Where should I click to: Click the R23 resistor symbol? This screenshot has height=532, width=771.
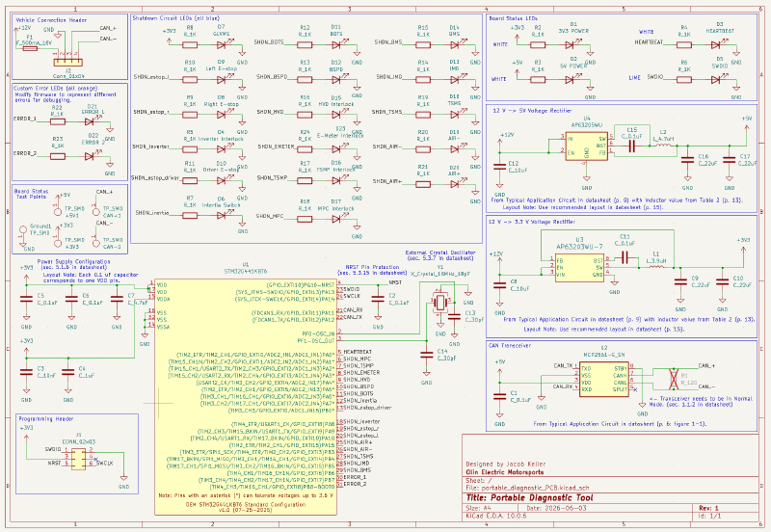(x=58, y=156)
